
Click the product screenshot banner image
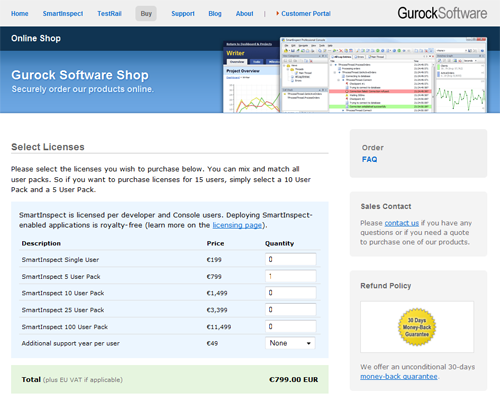point(355,75)
